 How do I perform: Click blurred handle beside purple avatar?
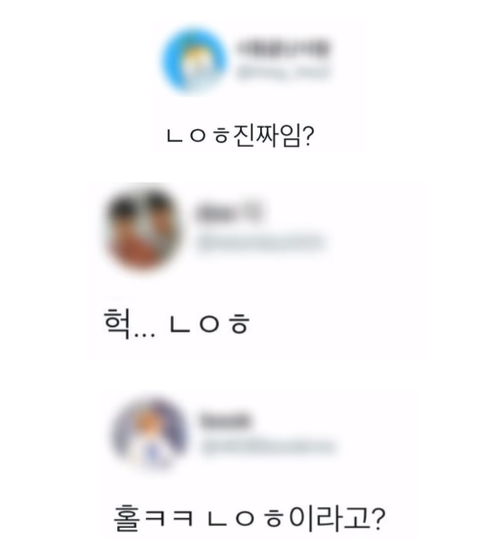pos(268,447)
